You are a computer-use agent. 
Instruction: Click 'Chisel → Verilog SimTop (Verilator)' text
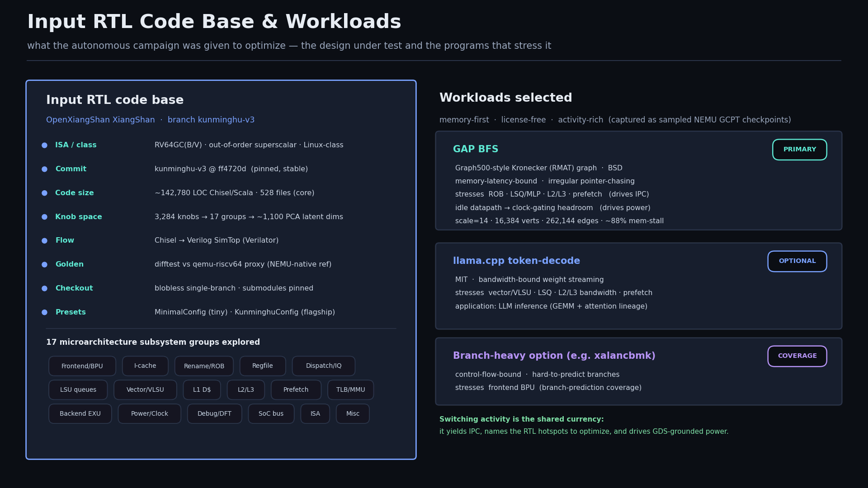click(217, 241)
